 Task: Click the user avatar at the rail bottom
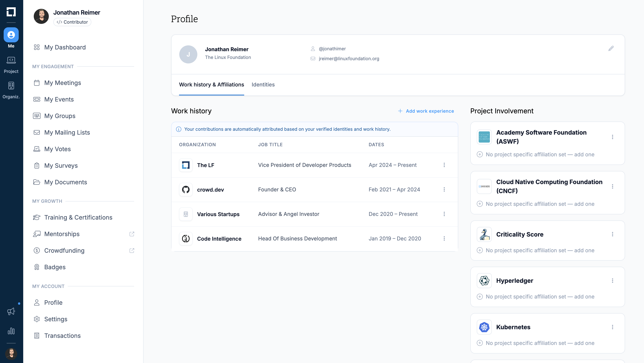click(11, 354)
